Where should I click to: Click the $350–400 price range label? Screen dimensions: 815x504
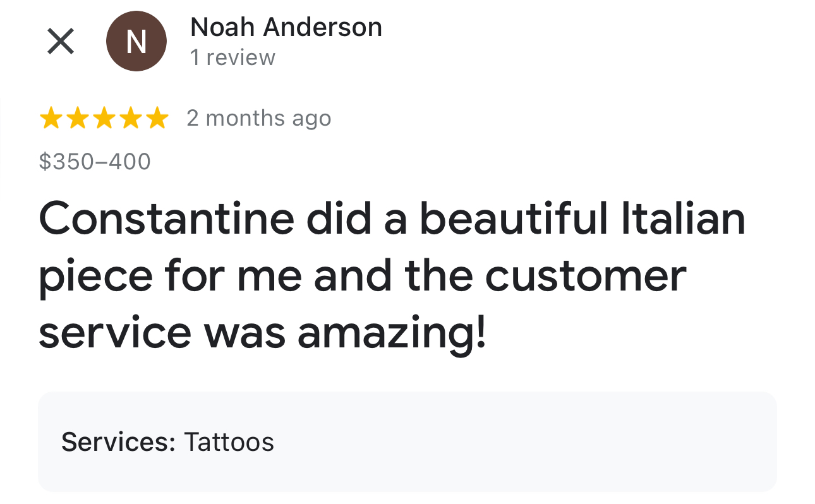[95, 162]
